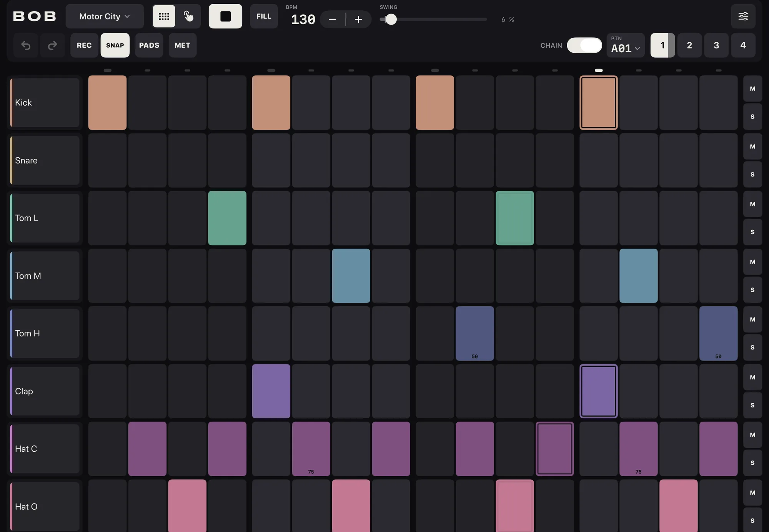The width and height of the screenshot is (769, 532).
Task: Select pattern page 4 tab
Action: tap(743, 45)
